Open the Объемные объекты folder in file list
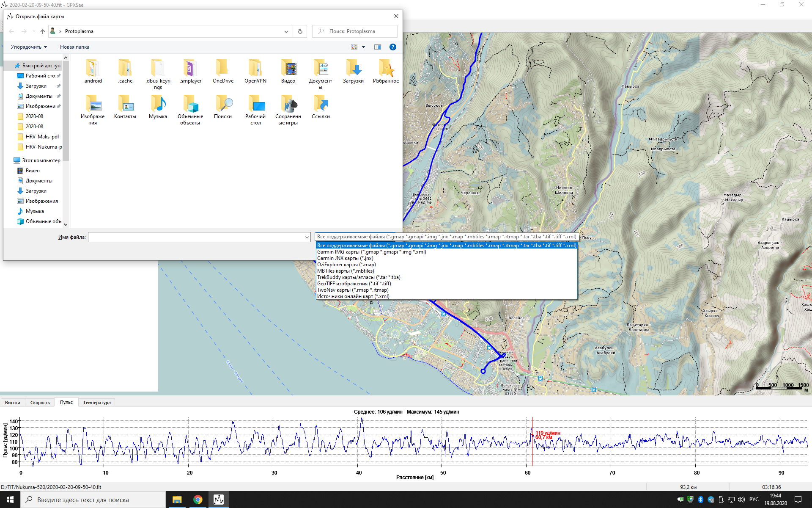Screen dimensions: 812x508 point(190,110)
